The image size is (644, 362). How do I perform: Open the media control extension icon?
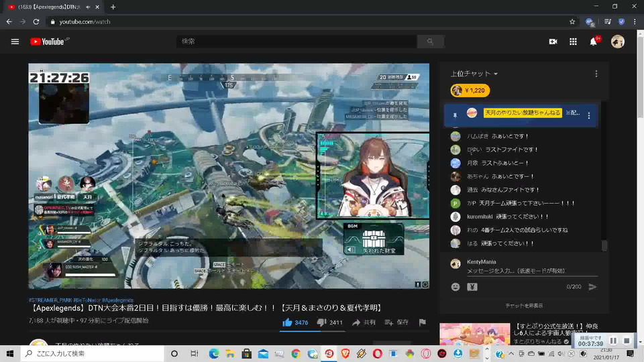pyautogui.click(x=608, y=21)
